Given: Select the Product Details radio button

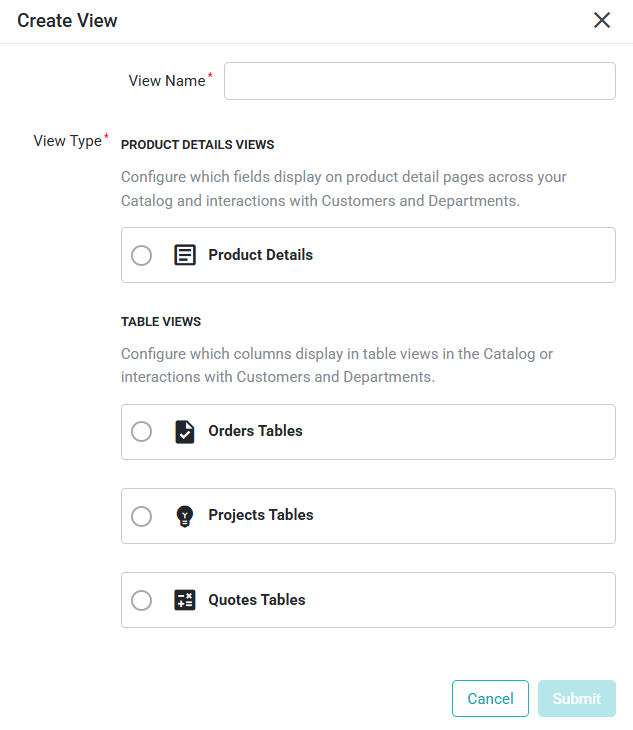Looking at the screenshot, I should coord(141,255).
